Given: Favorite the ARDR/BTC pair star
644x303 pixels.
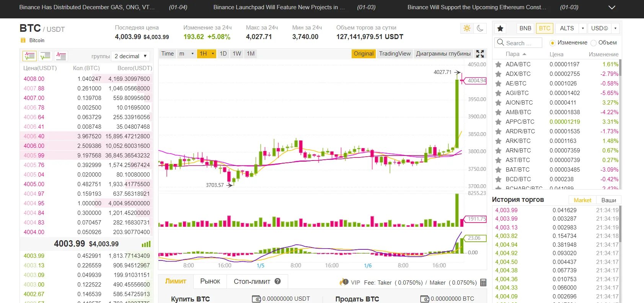Looking at the screenshot, I should point(498,131).
